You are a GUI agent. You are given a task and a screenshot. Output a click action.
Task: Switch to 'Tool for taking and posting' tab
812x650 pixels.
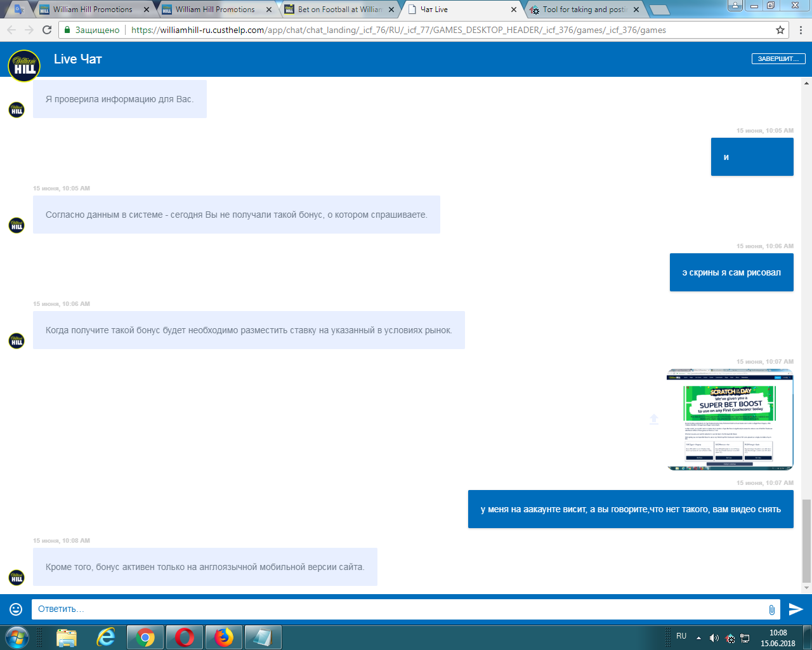pos(585,10)
